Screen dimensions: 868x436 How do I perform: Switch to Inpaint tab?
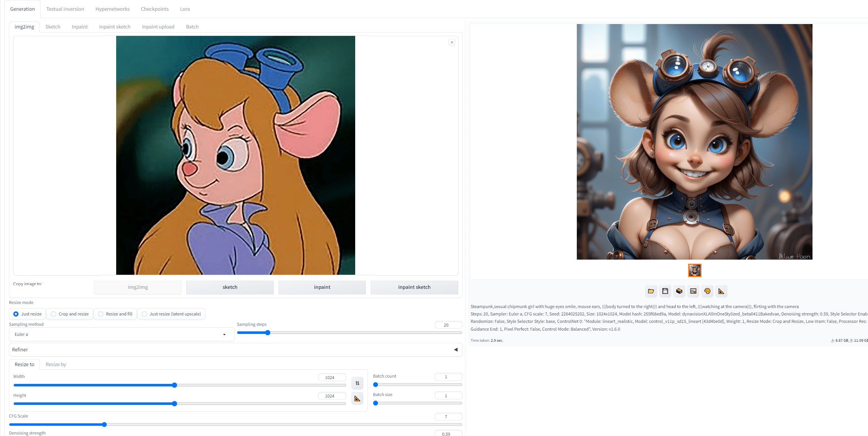[80, 27]
